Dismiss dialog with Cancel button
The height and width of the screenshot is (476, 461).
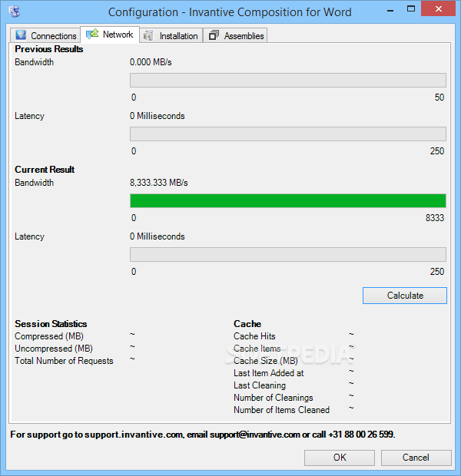[x=416, y=458]
